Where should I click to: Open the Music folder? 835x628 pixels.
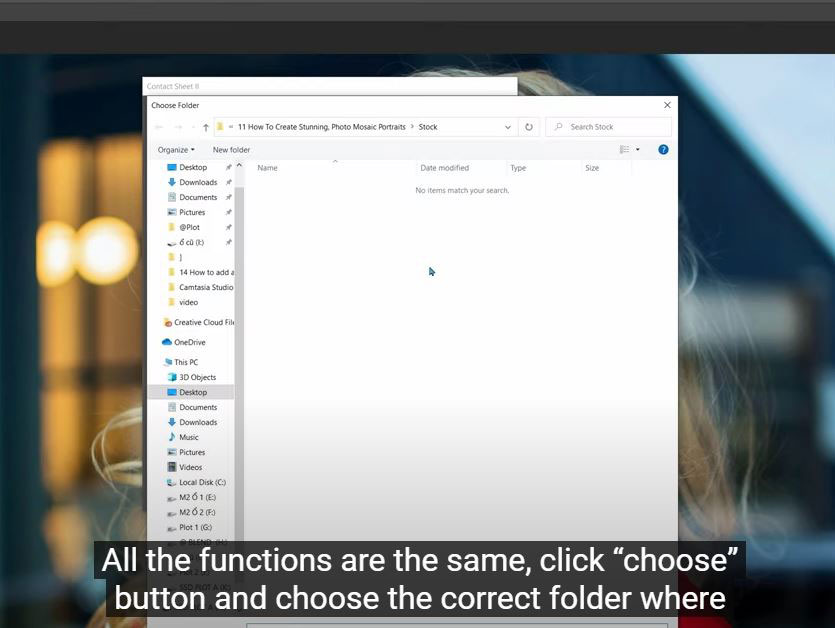[189, 437]
